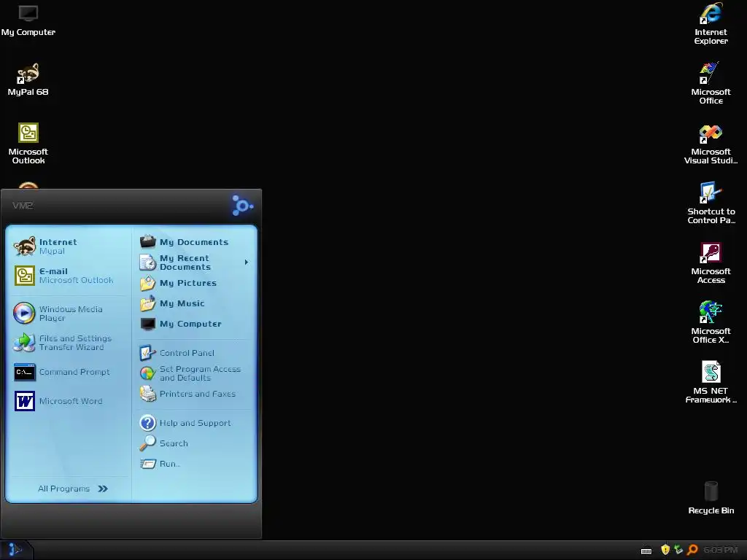This screenshot has width=747, height=560.
Task: Open Files and Settings Transfer Wizard
Action: [x=68, y=343]
